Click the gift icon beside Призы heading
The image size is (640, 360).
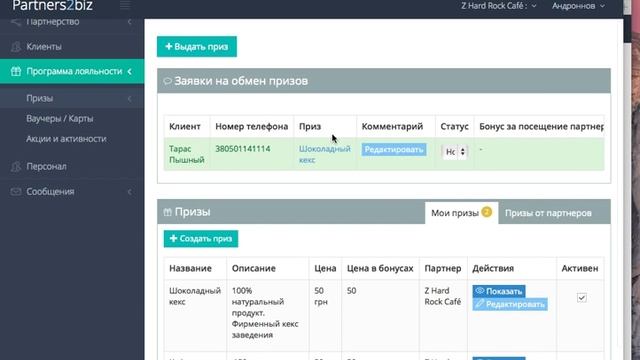click(x=167, y=212)
